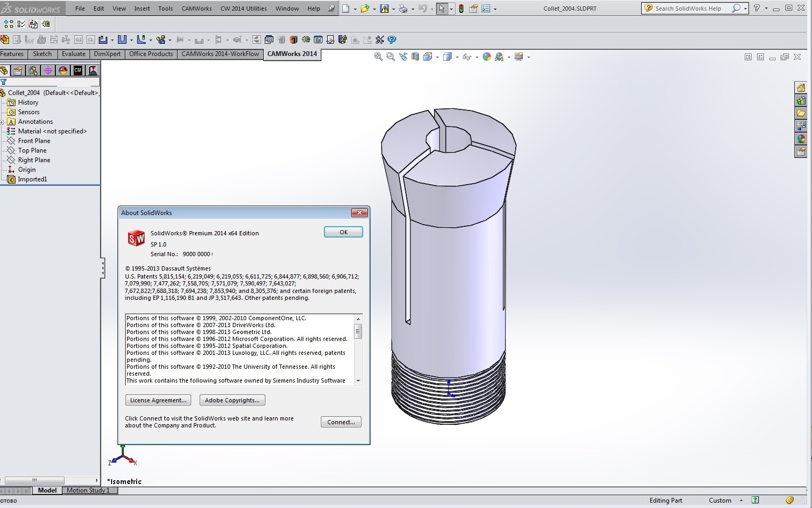The height and width of the screenshot is (508, 812).
Task: Click the Section View icon
Action: point(415,57)
